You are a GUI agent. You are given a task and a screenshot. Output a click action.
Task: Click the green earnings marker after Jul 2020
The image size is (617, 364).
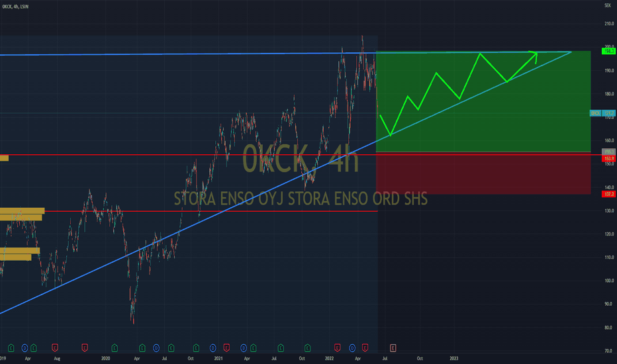pos(171,348)
